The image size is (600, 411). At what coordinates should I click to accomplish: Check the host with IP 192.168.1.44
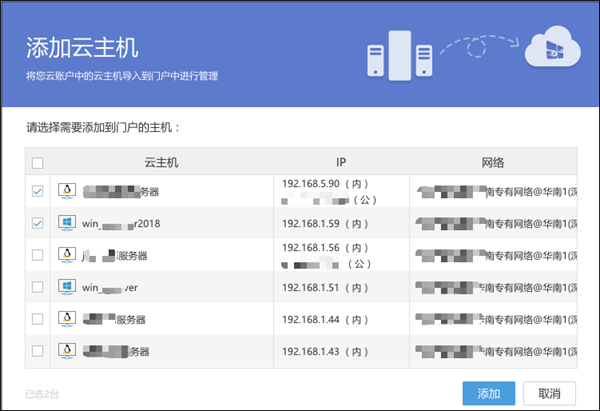coord(38,319)
